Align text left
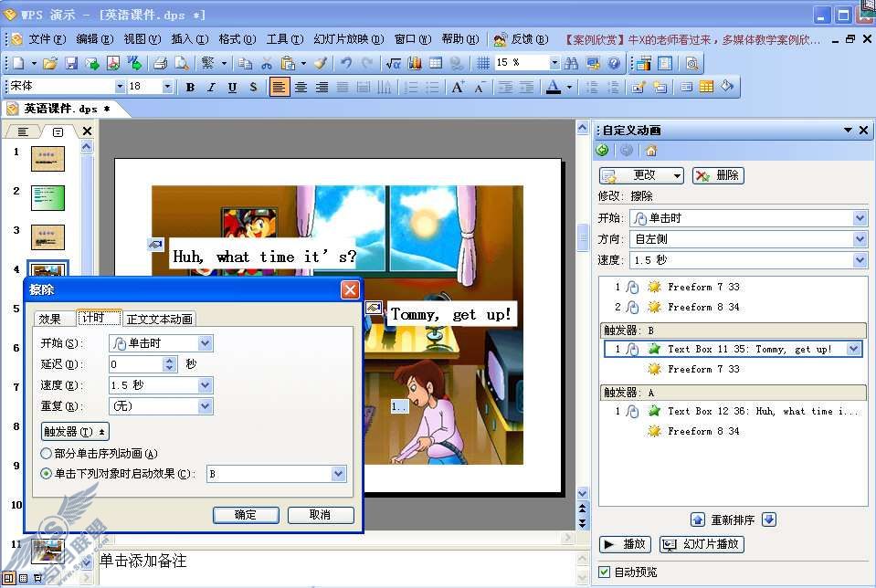Screen dimensions: 876x588 [x=280, y=87]
